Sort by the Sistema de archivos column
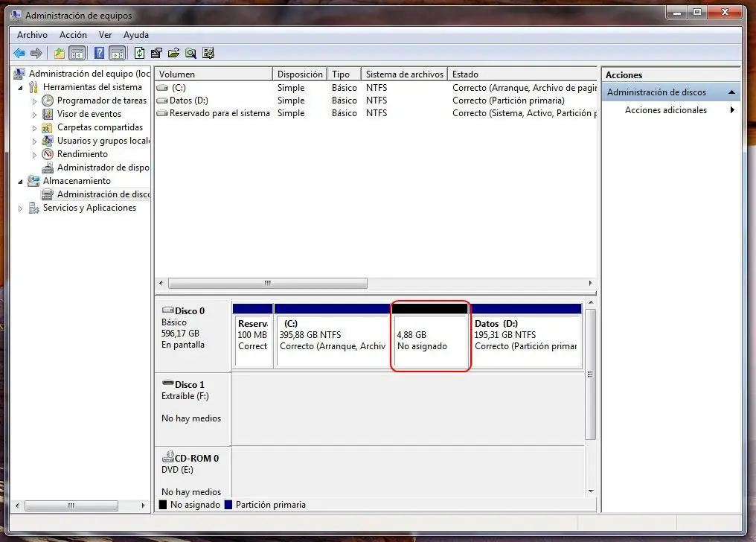756x542 pixels. (x=405, y=74)
